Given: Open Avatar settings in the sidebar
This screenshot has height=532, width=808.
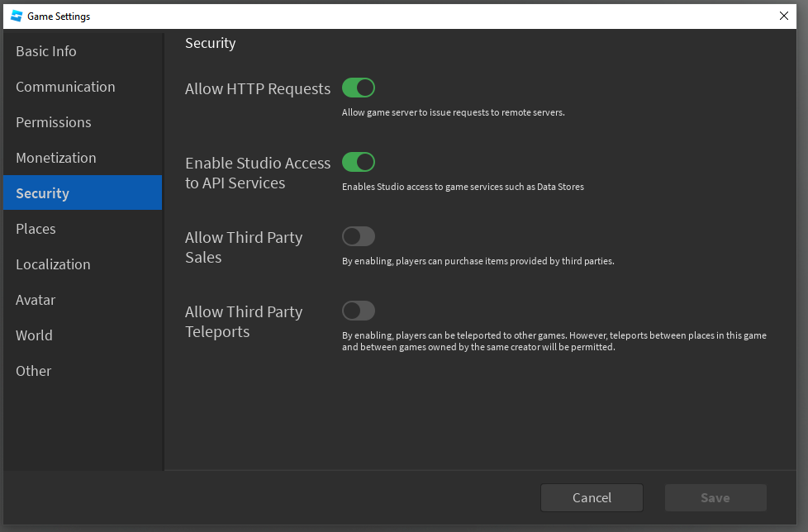Looking at the screenshot, I should 83,300.
